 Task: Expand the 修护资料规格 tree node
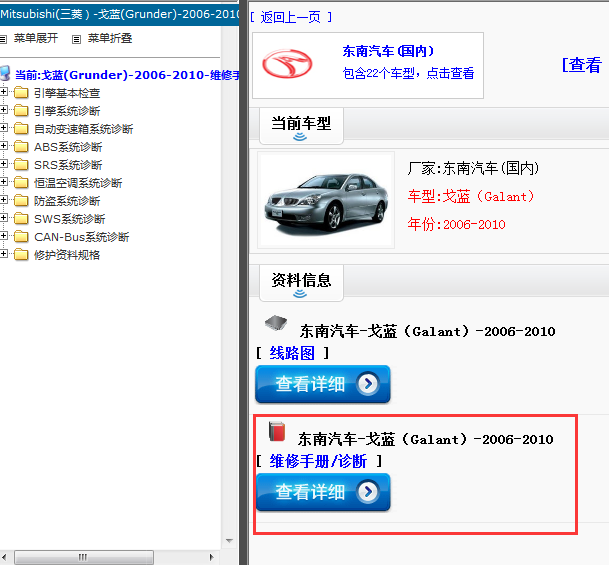(x=3, y=254)
